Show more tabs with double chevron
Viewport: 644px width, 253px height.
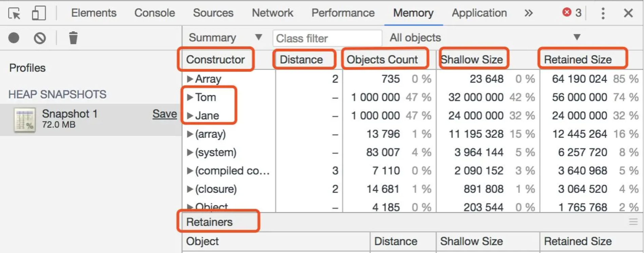[528, 13]
